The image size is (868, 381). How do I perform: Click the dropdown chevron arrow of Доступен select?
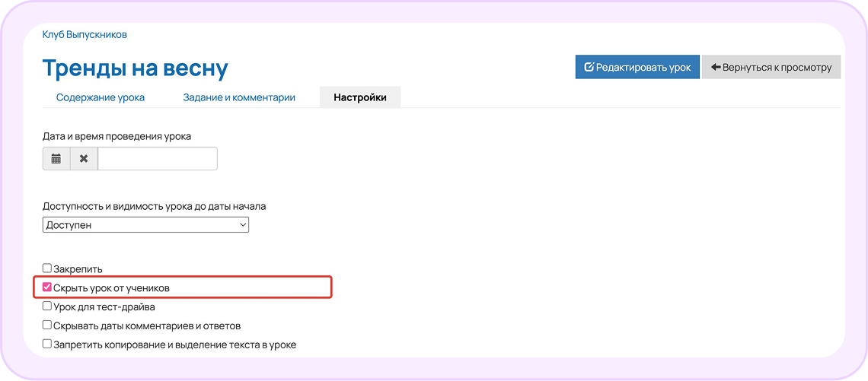(x=242, y=225)
